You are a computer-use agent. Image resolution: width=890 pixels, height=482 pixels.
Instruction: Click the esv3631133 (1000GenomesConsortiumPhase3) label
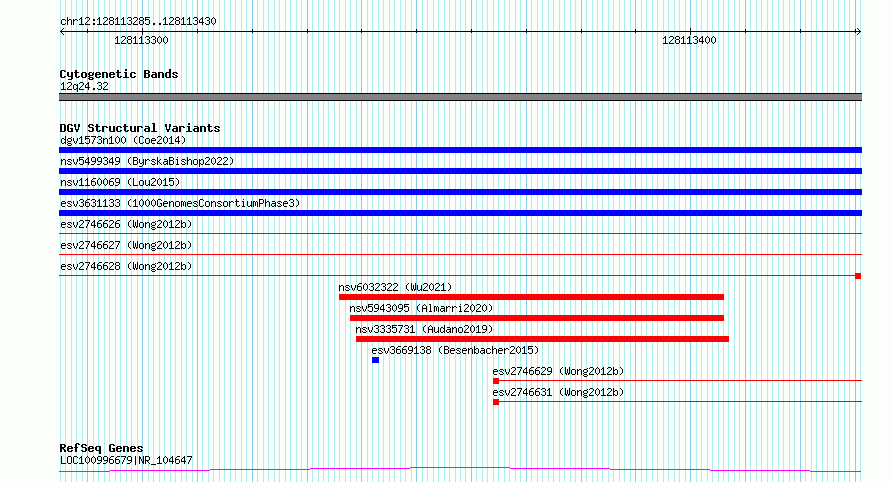(x=180, y=203)
